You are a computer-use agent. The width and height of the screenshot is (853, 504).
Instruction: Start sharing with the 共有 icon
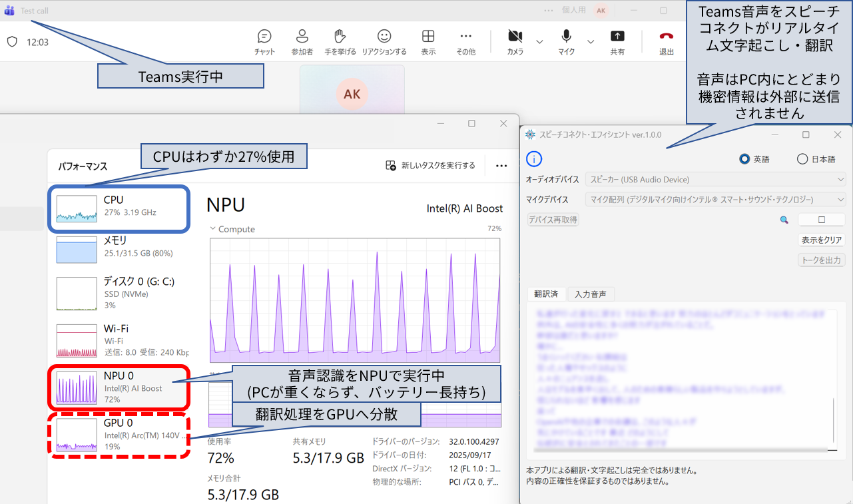click(x=617, y=41)
